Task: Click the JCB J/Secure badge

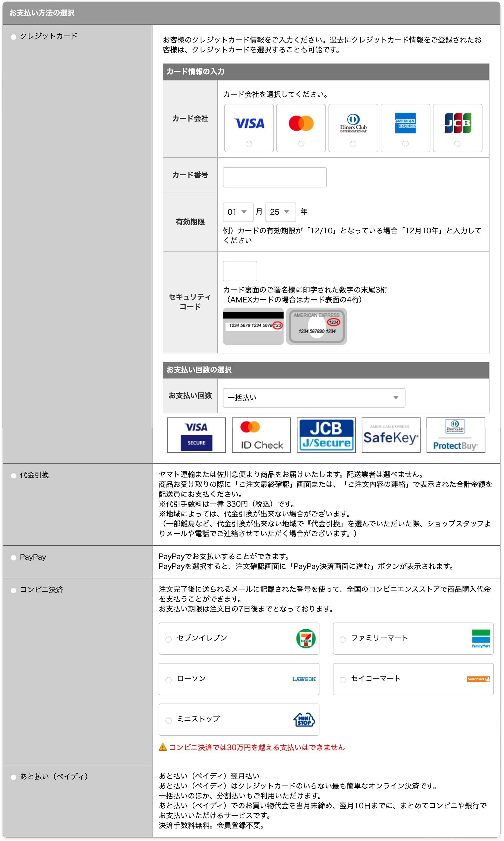Action: [x=326, y=435]
